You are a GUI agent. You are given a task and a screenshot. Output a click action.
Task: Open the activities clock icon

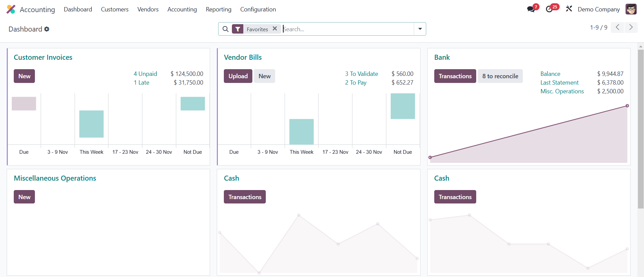(549, 9)
